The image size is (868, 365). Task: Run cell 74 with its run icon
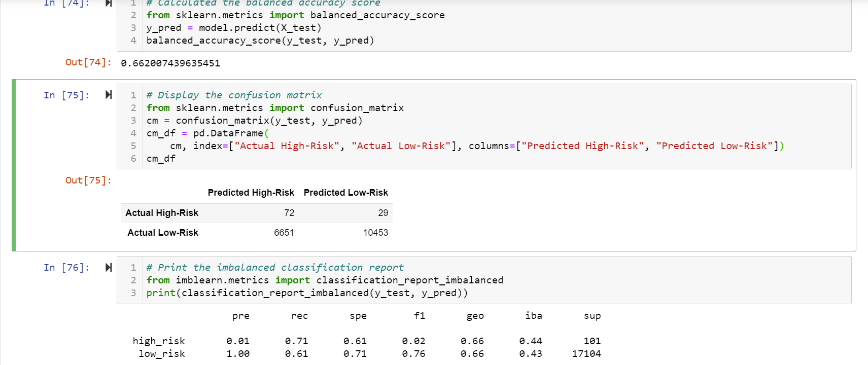pyautogui.click(x=108, y=3)
